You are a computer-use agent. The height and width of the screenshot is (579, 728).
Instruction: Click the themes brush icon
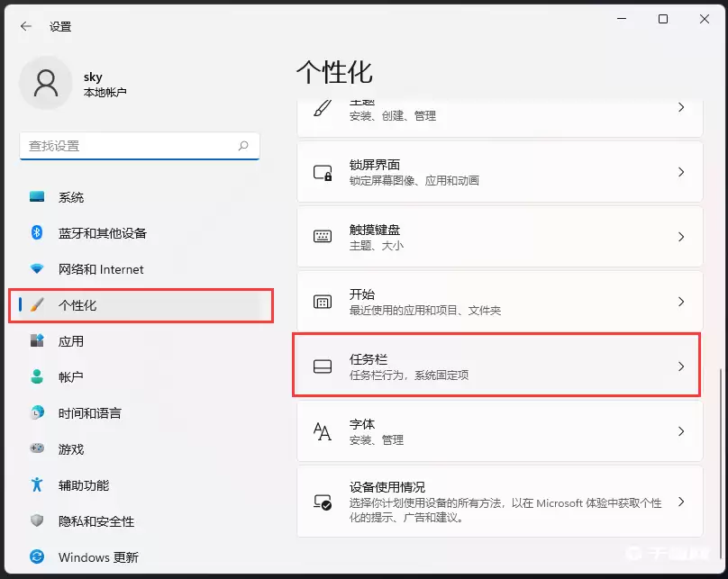point(323,108)
